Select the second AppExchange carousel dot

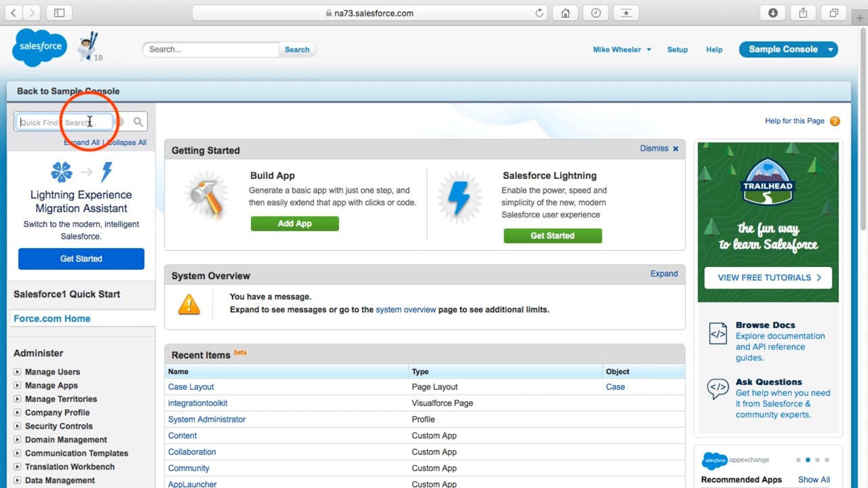point(807,460)
